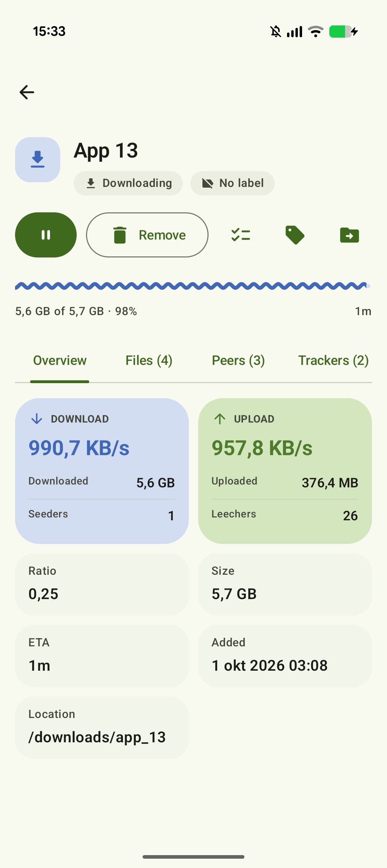This screenshot has height=868, width=387.
Task: Tap the battery charging status icon
Action: (344, 32)
